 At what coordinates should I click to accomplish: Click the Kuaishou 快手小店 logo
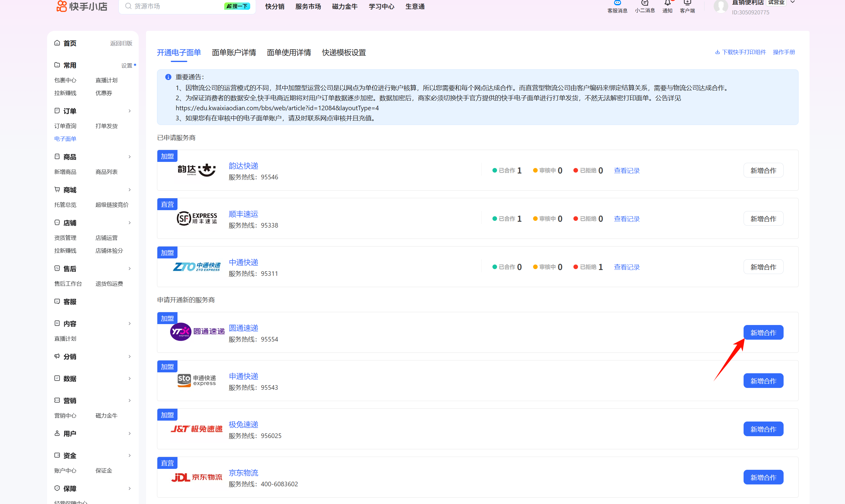82,6
